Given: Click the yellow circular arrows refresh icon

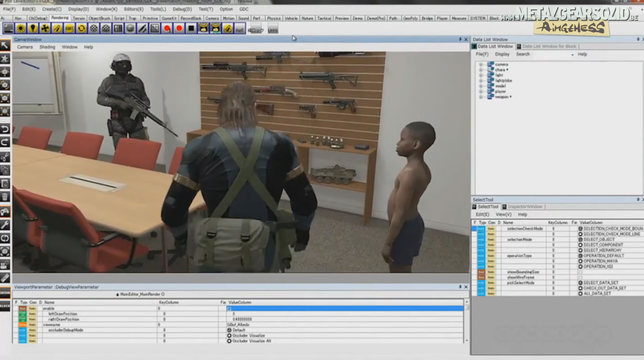Looking at the screenshot, I should click(x=82, y=28).
